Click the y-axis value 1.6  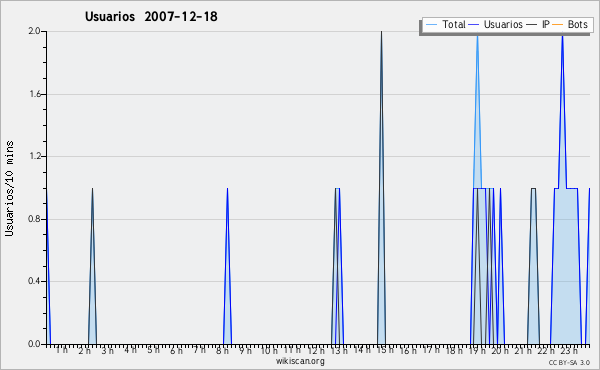(34, 94)
